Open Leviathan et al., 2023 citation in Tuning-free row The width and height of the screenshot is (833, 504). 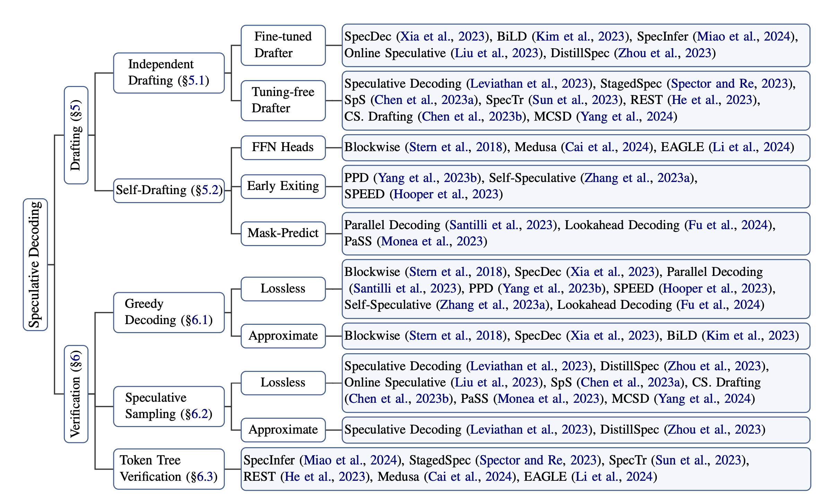click(x=529, y=84)
